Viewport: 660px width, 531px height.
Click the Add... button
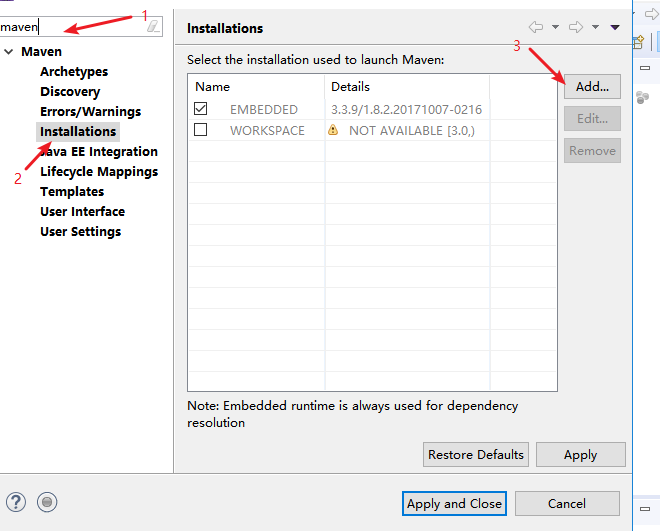pos(592,87)
